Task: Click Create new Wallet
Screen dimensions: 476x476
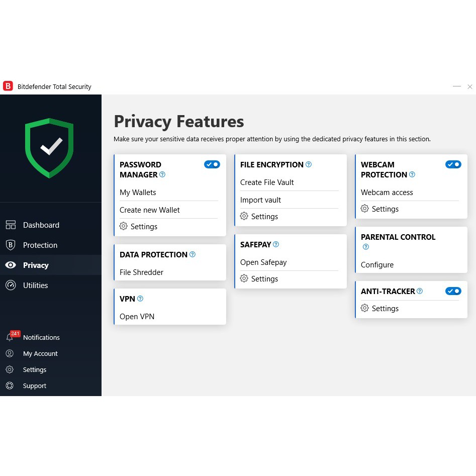Action: (x=150, y=210)
